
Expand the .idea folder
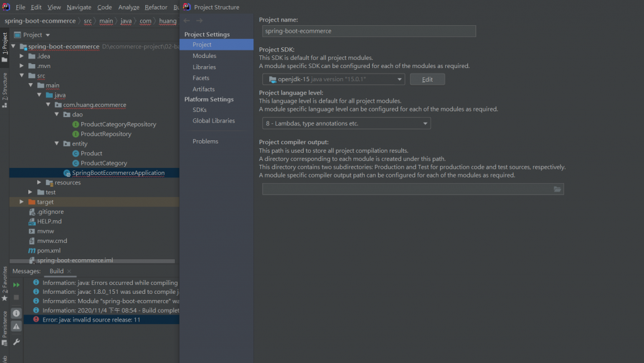(22, 56)
